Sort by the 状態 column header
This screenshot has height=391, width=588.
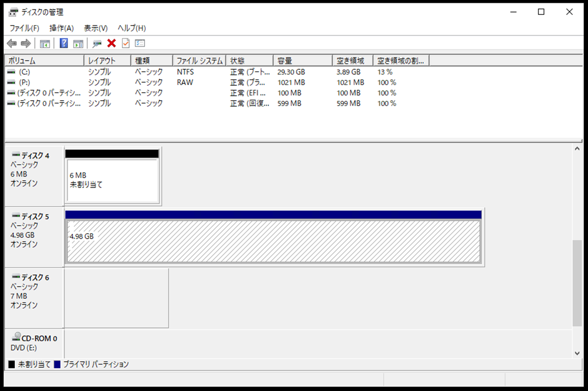(x=250, y=61)
